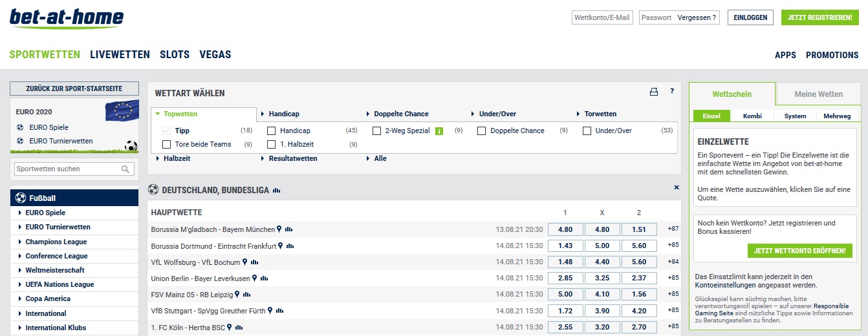This screenshot has height=336, width=868.
Task: Click search magnifier in Sportwetten suchen
Action: coord(126,169)
